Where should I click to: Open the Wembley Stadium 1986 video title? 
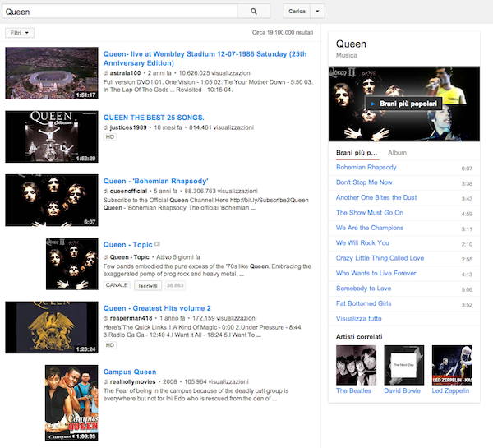(x=205, y=58)
